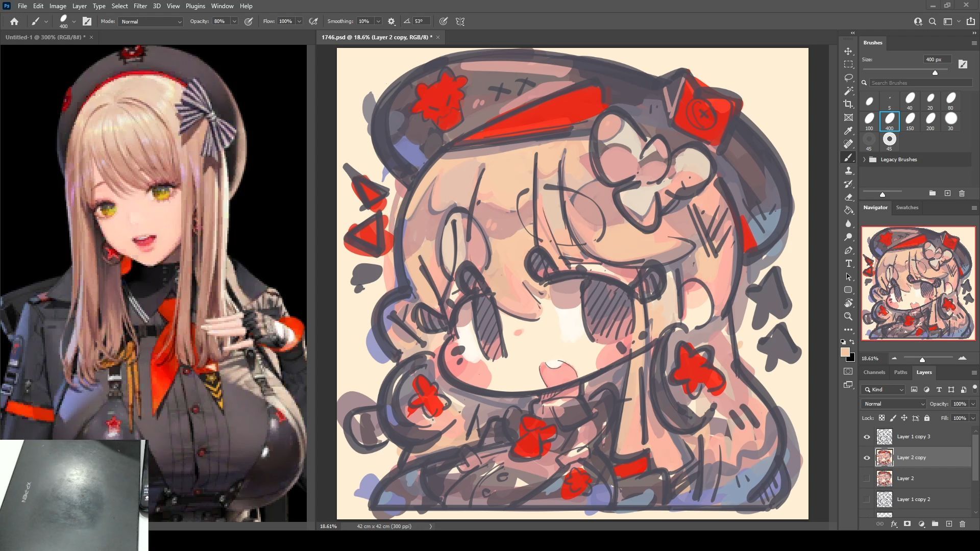Toggle pressure for opacity button
980x551 pixels.
click(249, 21)
